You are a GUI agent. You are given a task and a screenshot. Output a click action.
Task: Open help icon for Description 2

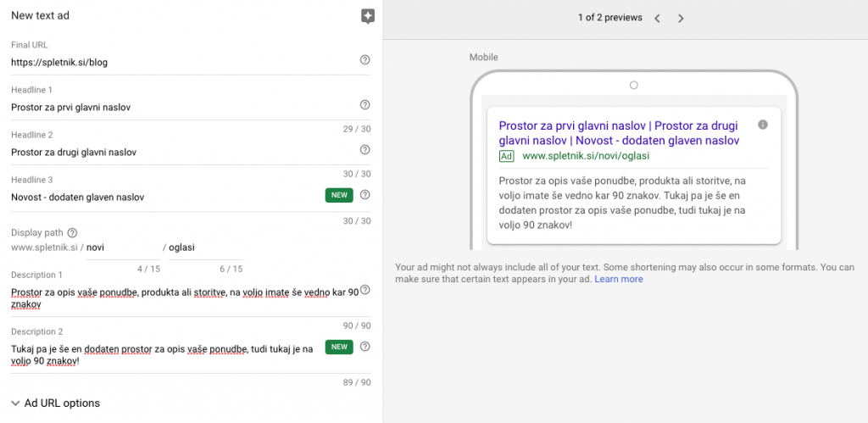(x=365, y=347)
